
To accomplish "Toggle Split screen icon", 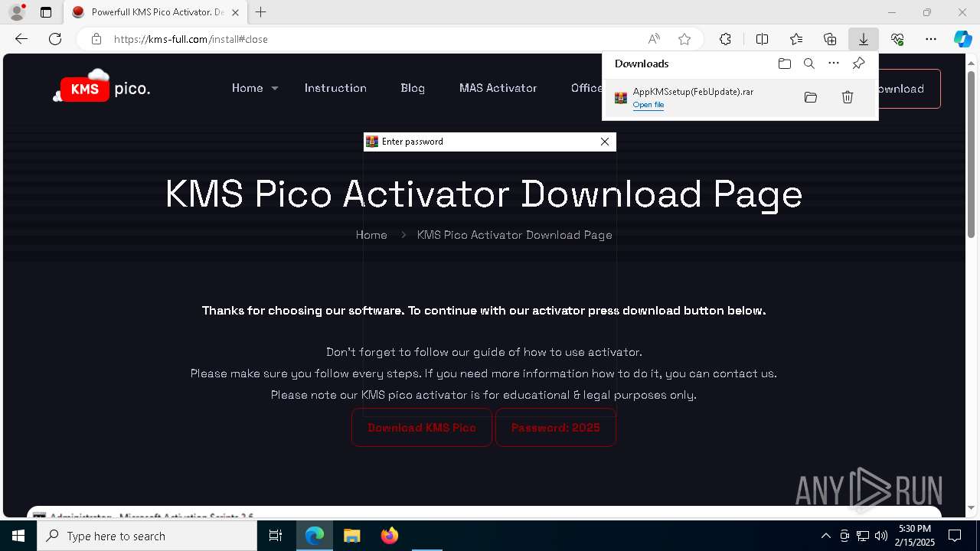I will [763, 39].
